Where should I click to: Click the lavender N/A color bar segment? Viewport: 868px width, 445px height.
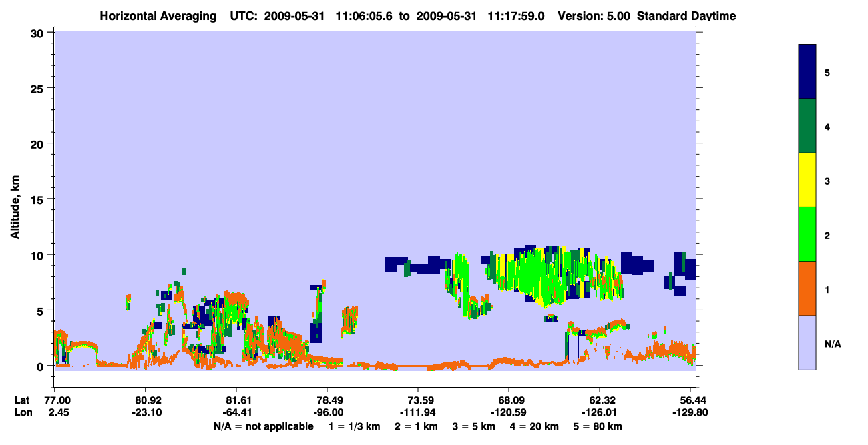coord(807,342)
